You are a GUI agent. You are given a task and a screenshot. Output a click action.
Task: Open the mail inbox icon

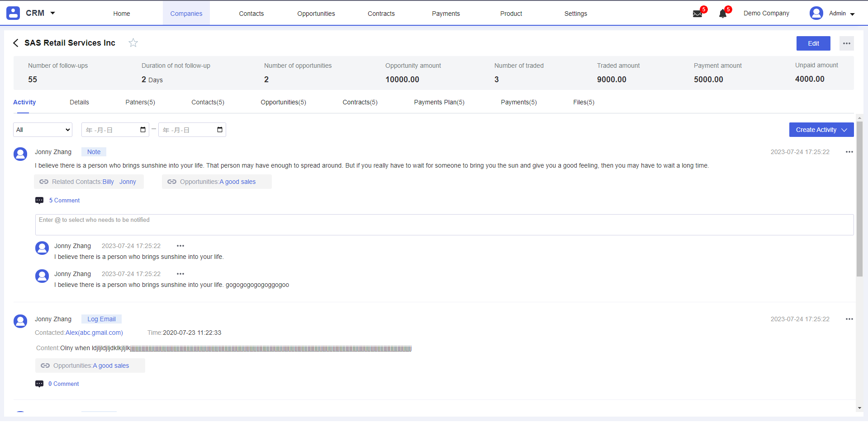[x=697, y=14]
